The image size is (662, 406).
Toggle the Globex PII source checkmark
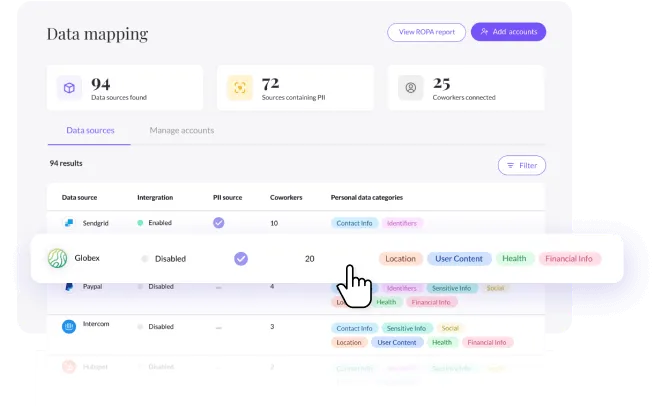pyautogui.click(x=240, y=258)
